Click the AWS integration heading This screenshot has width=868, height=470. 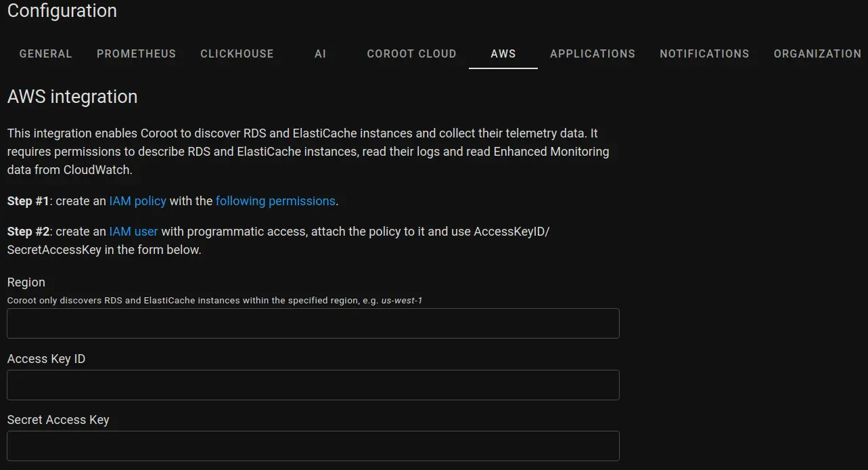tap(72, 97)
